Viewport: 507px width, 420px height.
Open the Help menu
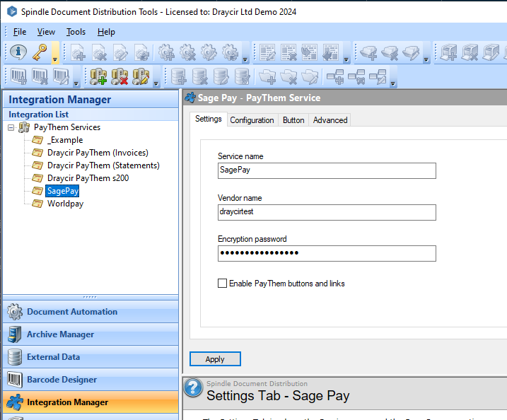[106, 32]
